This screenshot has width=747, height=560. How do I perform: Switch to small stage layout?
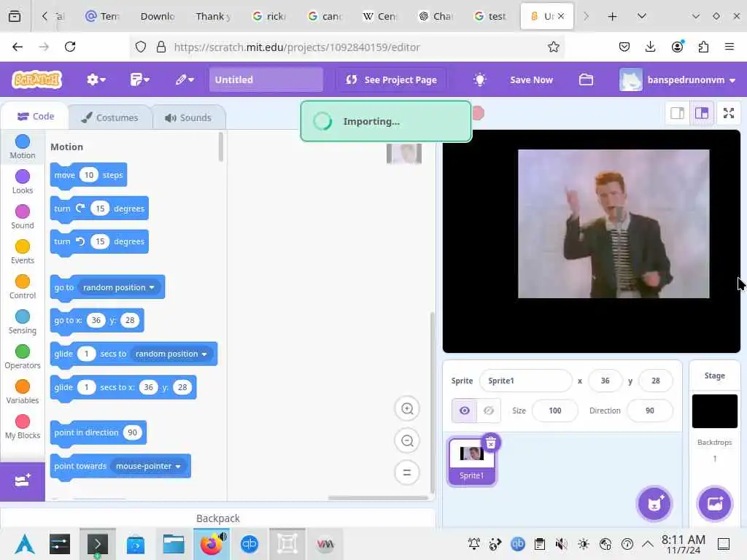pyautogui.click(x=677, y=113)
